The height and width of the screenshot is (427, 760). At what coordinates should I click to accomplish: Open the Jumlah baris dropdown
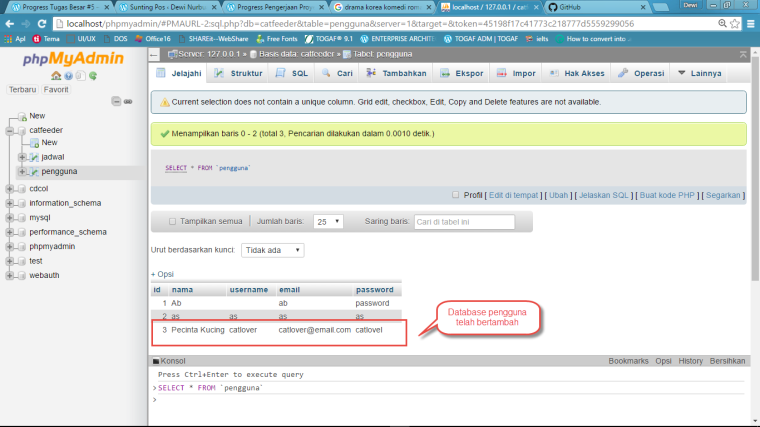328,222
